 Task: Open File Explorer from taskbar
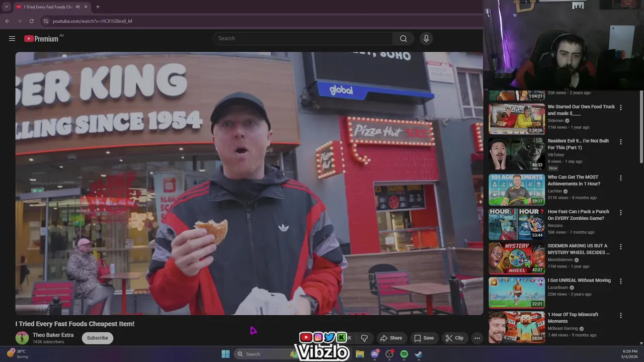[360, 354]
